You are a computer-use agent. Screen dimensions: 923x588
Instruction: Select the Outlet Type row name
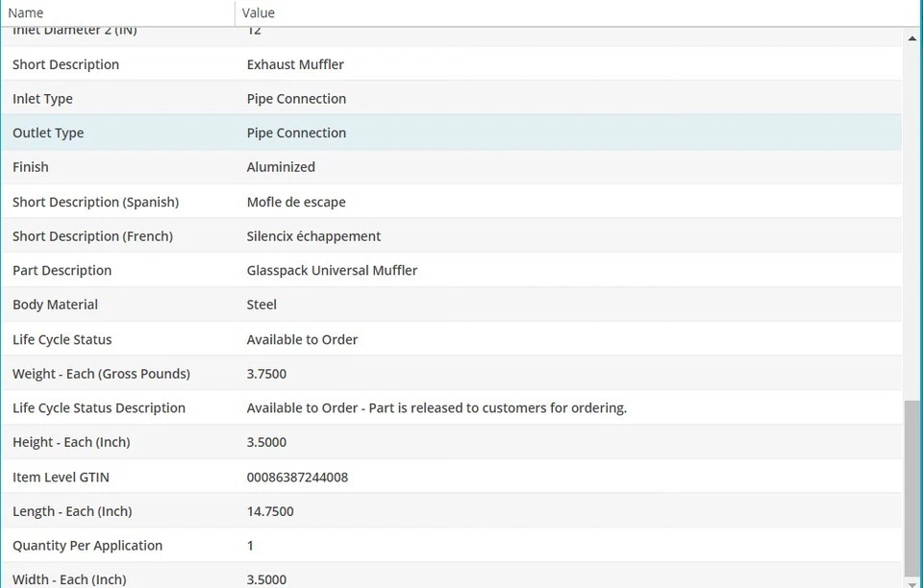48,133
